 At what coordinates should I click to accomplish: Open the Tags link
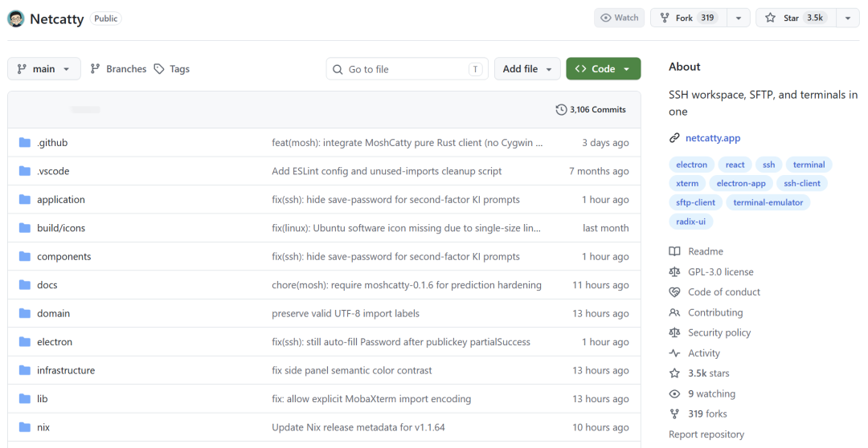click(x=172, y=68)
